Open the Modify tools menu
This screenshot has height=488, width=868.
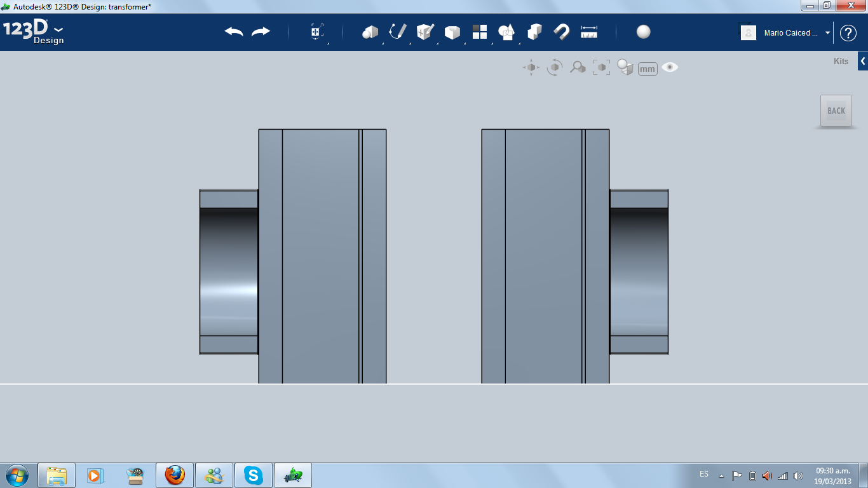click(x=452, y=32)
